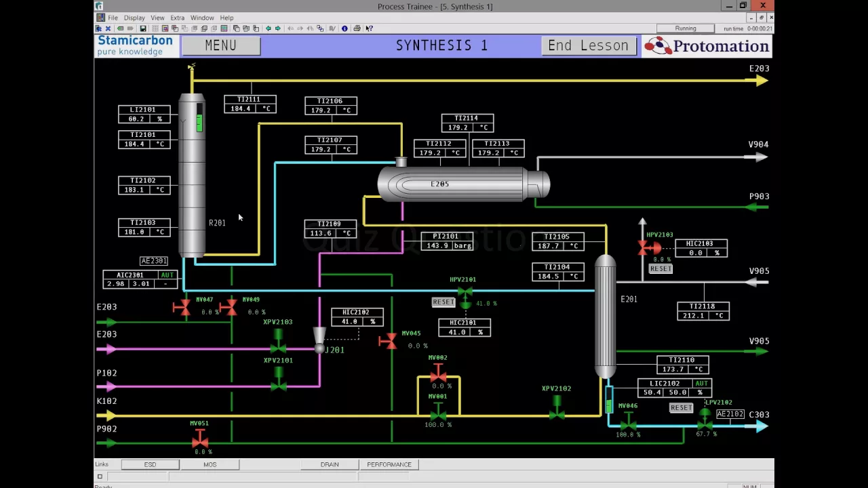Viewport: 868px width, 488px height.
Task: Click the DRAIN button
Action: pyautogui.click(x=330, y=464)
